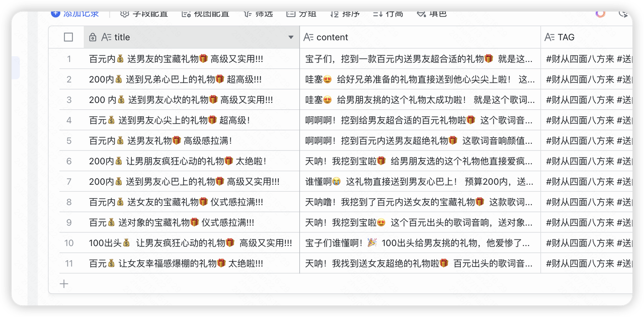Select content cell '天呐！我挖到宝啦 给男朋友选的'
644x317 pixels.
[x=420, y=161]
